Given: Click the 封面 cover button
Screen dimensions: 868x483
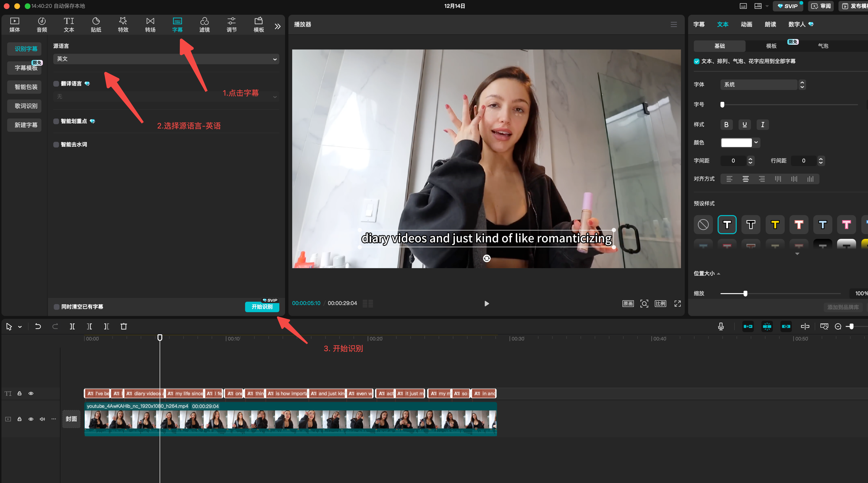Looking at the screenshot, I should click(71, 419).
